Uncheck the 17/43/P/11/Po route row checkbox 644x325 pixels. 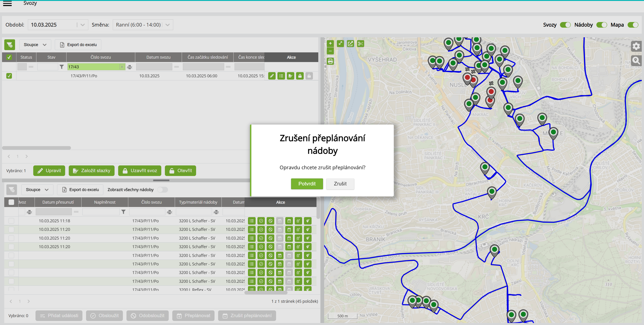[x=9, y=76]
